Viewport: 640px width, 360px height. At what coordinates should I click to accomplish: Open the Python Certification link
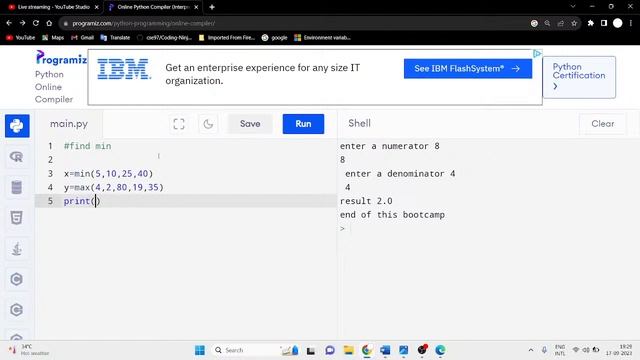[x=579, y=77]
